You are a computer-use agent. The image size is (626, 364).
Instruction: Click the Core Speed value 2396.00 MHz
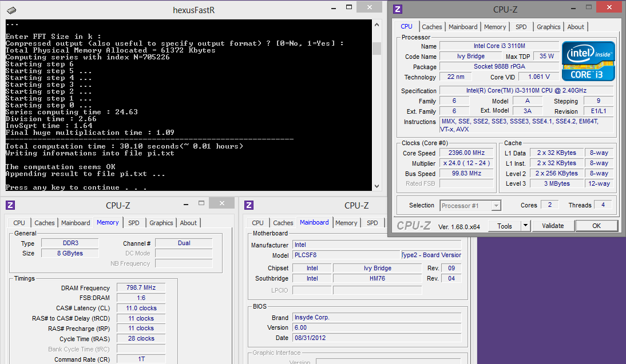click(466, 153)
